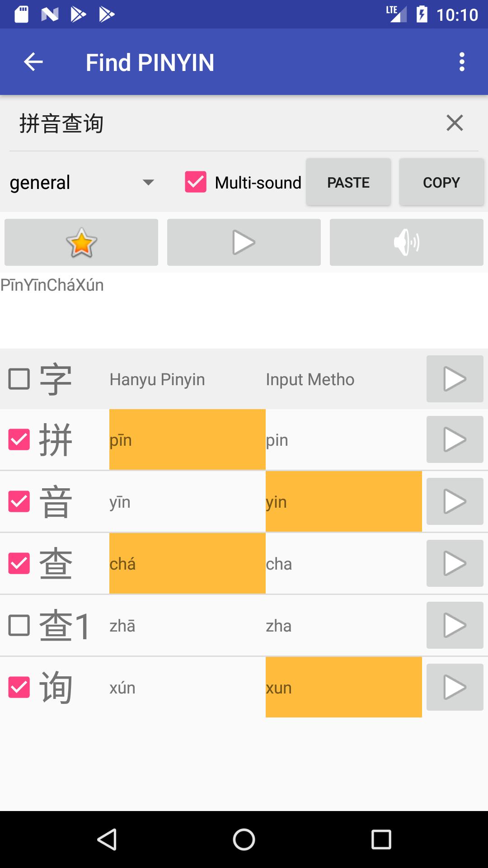Play pronunciation for 拼 row
The width and height of the screenshot is (488, 868).
pyautogui.click(x=455, y=439)
